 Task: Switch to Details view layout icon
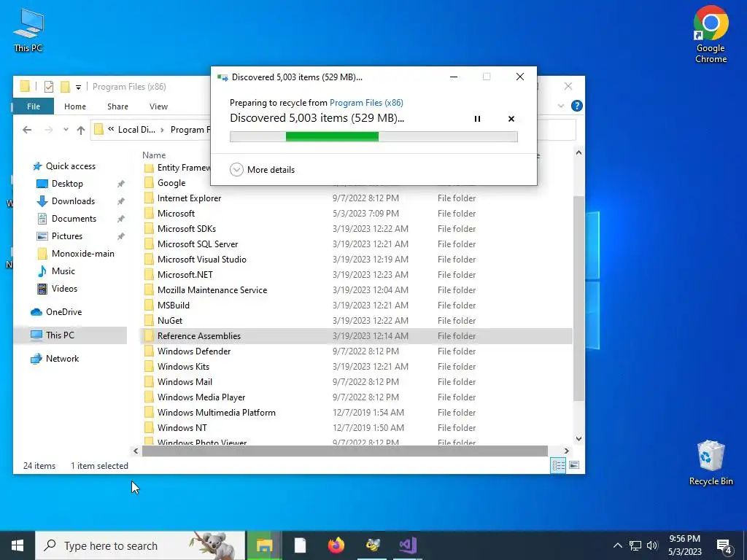(x=558, y=465)
